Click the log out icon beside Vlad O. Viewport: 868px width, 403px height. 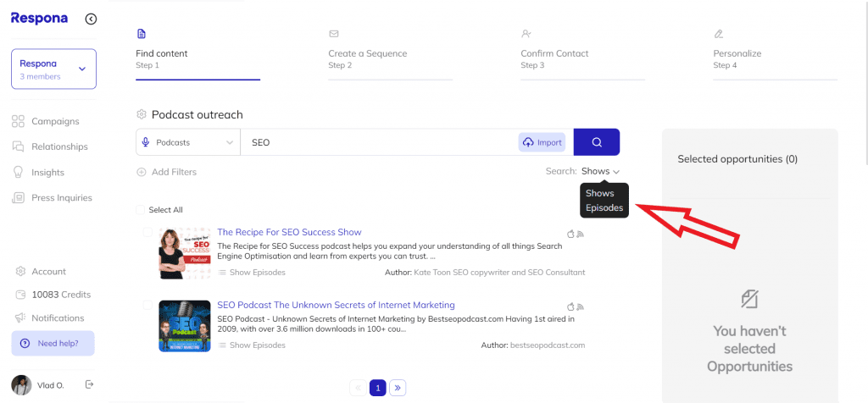click(x=89, y=384)
